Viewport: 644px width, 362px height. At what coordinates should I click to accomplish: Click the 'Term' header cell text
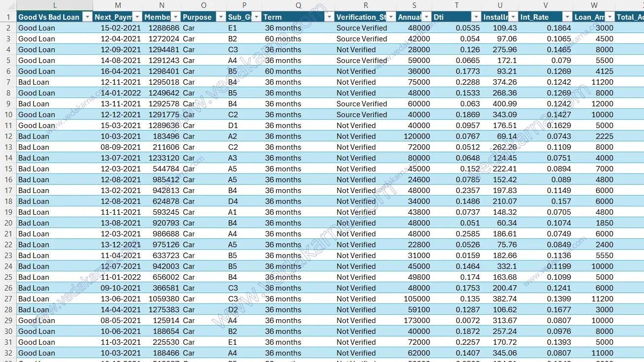[x=272, y=17]
